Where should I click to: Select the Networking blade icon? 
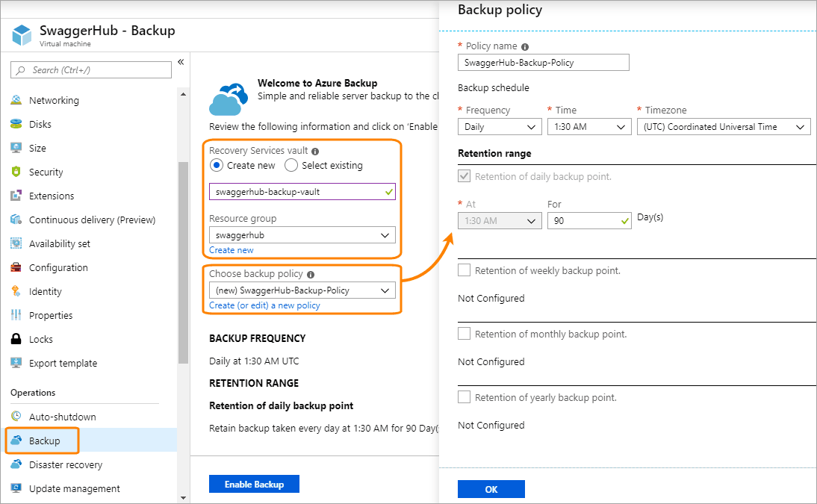[16, 100]
